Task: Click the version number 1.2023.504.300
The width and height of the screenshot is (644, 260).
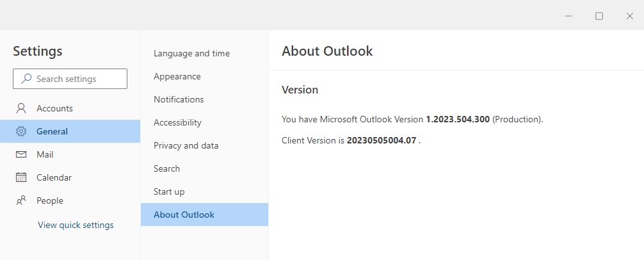Action: coord(458,120)
